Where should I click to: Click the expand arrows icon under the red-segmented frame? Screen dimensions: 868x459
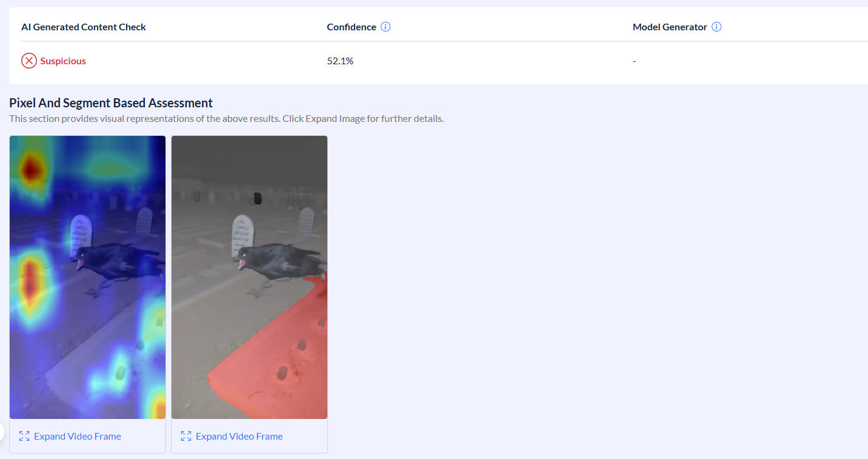(x=186, y=436)
